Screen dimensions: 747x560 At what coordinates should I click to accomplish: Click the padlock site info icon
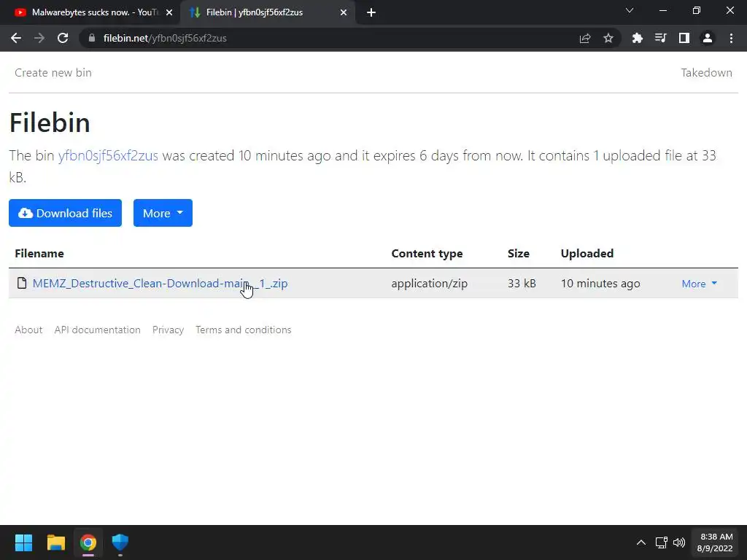[92, 38]
